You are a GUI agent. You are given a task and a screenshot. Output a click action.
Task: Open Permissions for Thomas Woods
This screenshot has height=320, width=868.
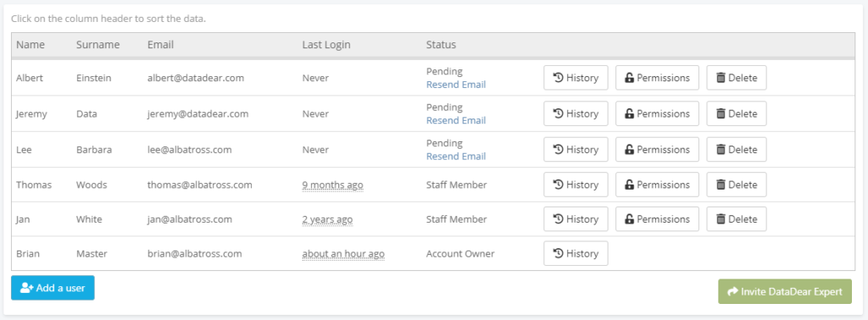657,185
